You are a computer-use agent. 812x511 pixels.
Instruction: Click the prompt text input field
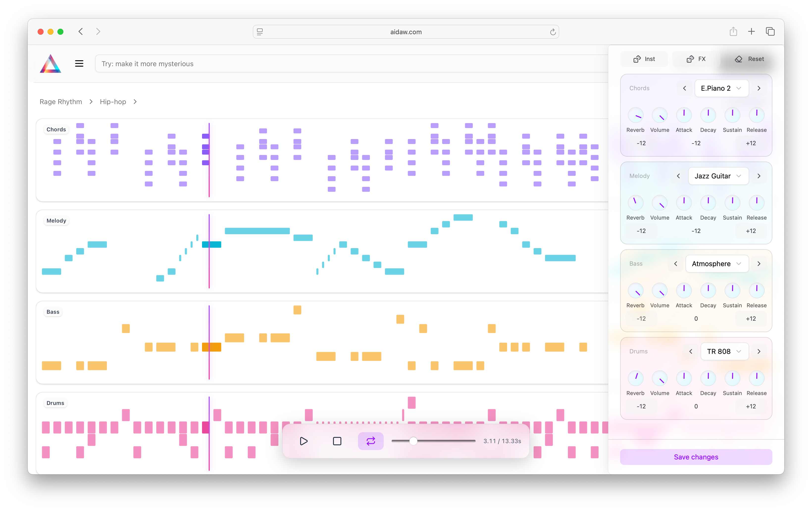click(x=351, y=64)
